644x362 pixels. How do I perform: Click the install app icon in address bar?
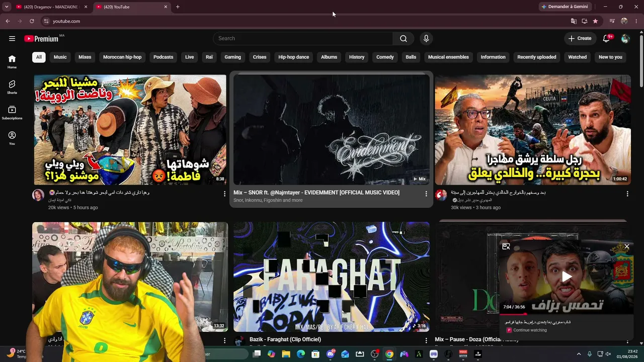585,21
